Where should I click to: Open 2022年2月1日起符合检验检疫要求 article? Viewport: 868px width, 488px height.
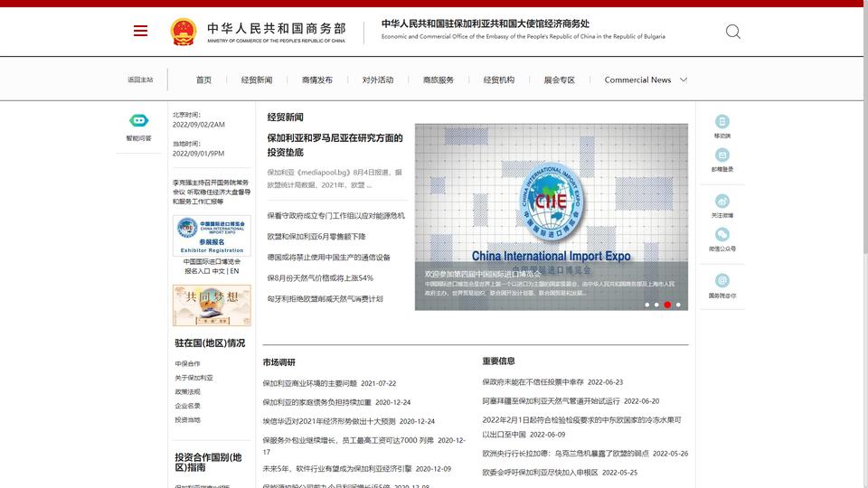(581, 427)
